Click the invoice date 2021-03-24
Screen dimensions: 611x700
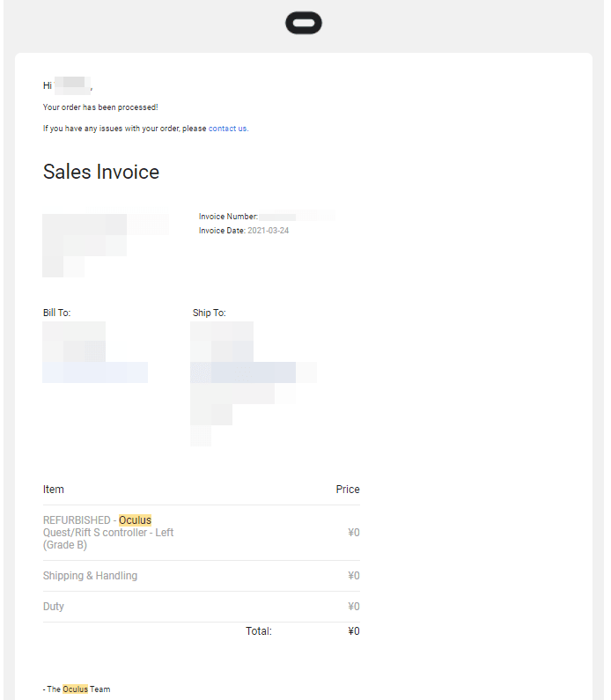point(269,231)
